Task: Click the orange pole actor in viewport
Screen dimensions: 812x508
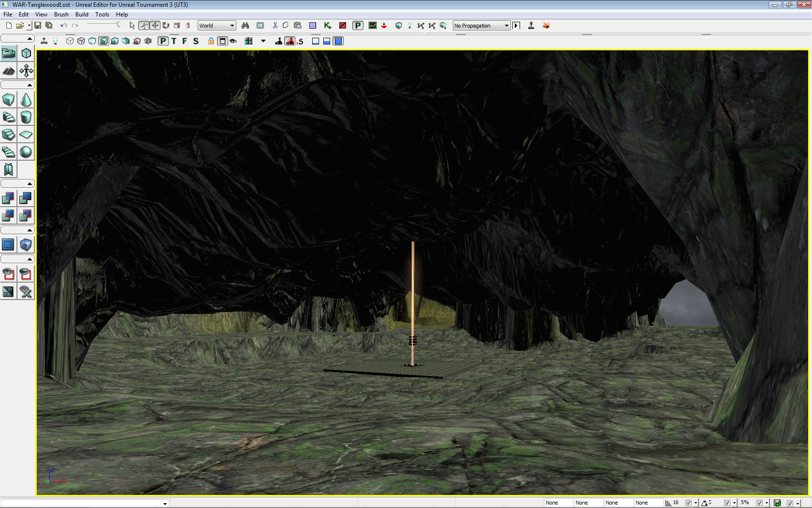Action: tap(413, 303)
